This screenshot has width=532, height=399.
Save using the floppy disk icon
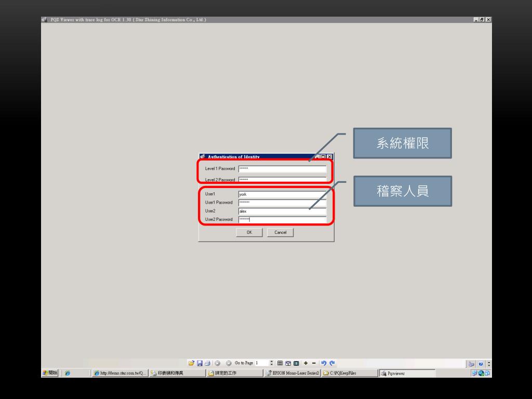tap(199, 363)
